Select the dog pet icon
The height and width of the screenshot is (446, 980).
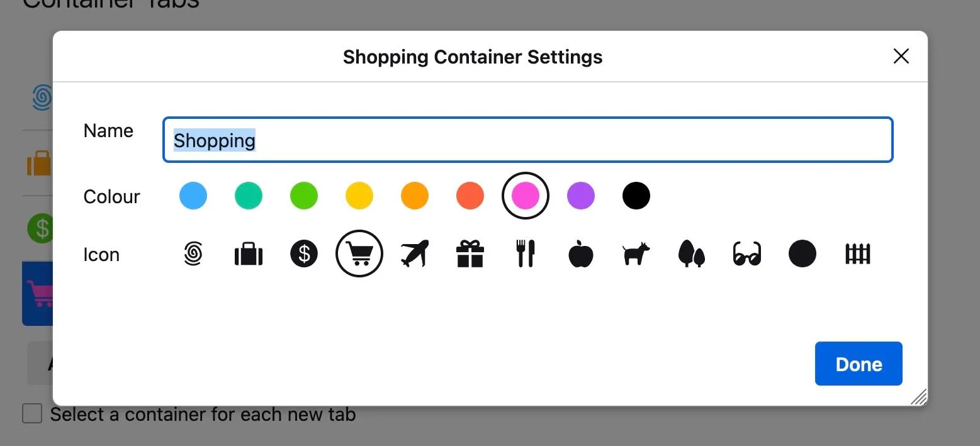pyautogui.click(x=636, y=254)
